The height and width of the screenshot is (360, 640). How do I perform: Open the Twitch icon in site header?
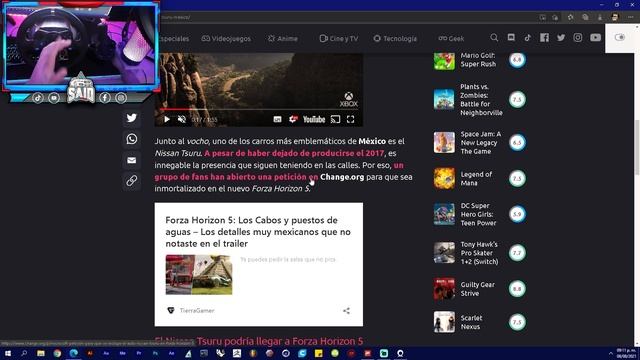pos(511,38)
